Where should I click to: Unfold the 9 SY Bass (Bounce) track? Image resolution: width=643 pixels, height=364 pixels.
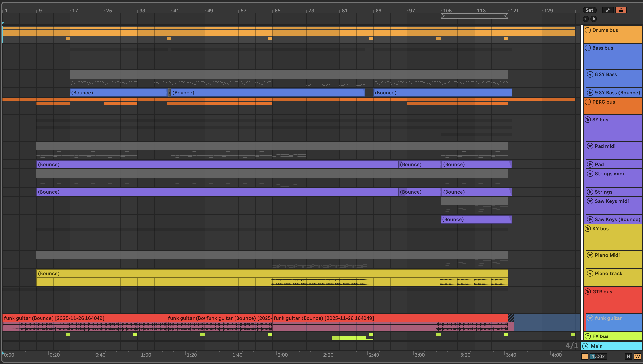click(590, 93)
